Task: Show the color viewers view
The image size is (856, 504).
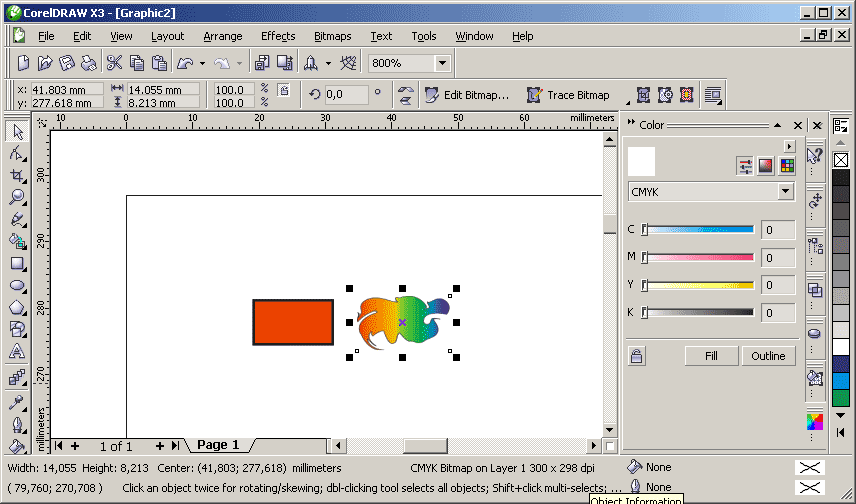Action: point(766,166)
